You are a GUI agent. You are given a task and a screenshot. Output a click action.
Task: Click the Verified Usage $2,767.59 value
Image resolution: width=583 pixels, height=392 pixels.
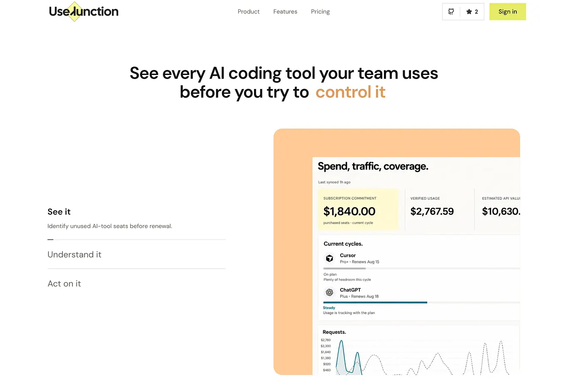[432, 211]
